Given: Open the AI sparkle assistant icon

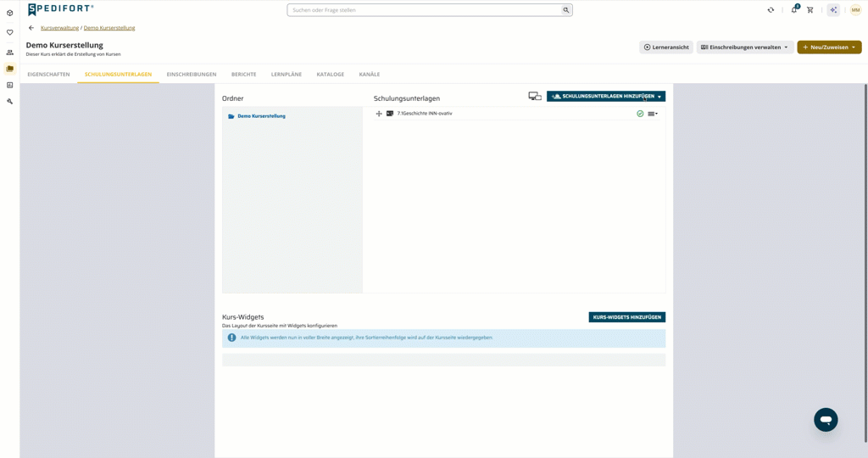Looking at the screenshot, I should click(833, 10).
